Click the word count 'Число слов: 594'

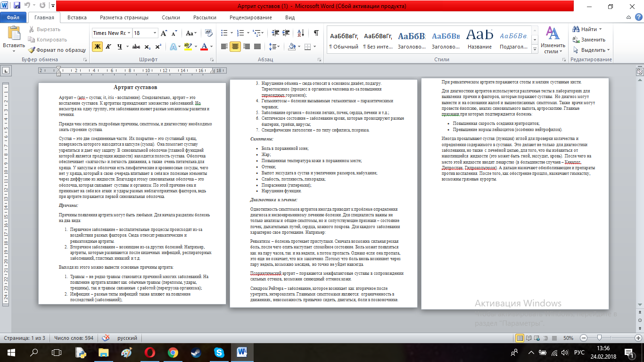coord(74,338)
